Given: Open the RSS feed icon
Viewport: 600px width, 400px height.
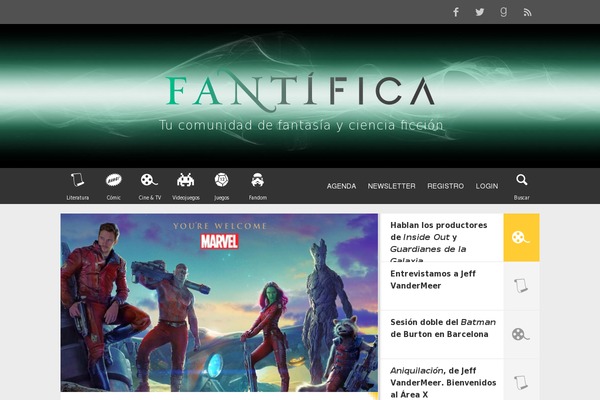Looking at the screenshot, I should point(527,13).
